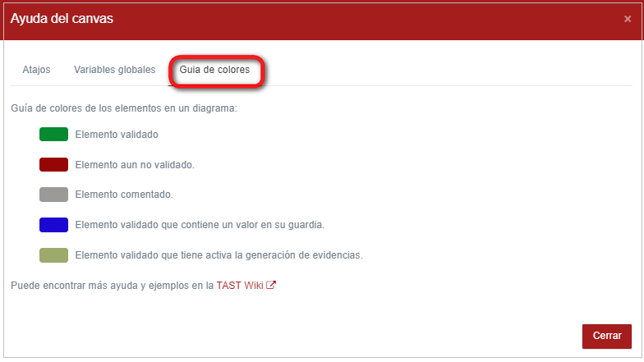The image size is (644, 362).
Task: Click the 'Puede encontrar más ayuda' text
Action: click(112, 286)
